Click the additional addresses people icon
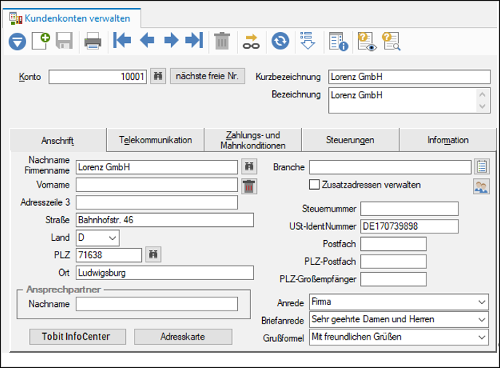The width and height of the screenshot is (500, 368). (481, 186)
